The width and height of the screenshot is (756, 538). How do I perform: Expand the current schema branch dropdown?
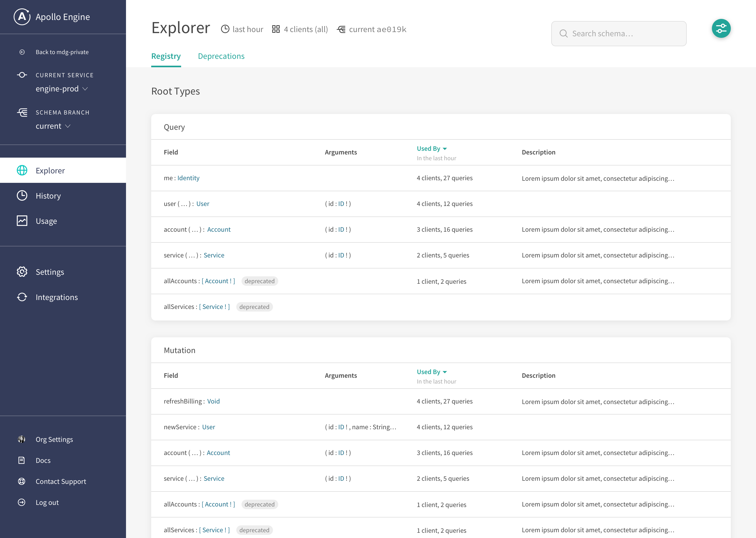53,126
